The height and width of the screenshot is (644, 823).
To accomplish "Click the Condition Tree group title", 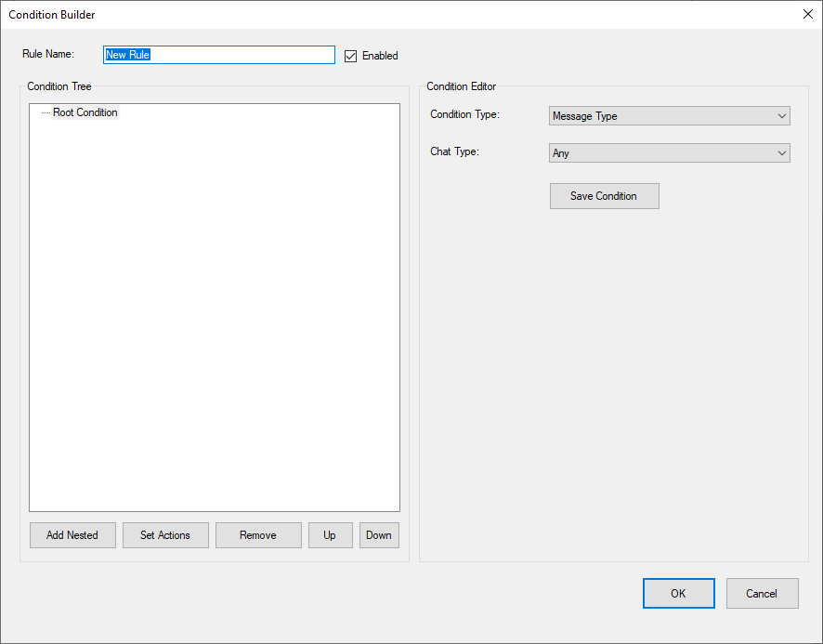I will (59, 86).
